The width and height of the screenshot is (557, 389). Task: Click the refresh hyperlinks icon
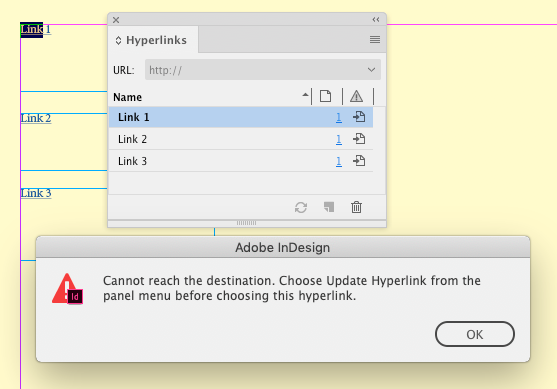point(301,207)
